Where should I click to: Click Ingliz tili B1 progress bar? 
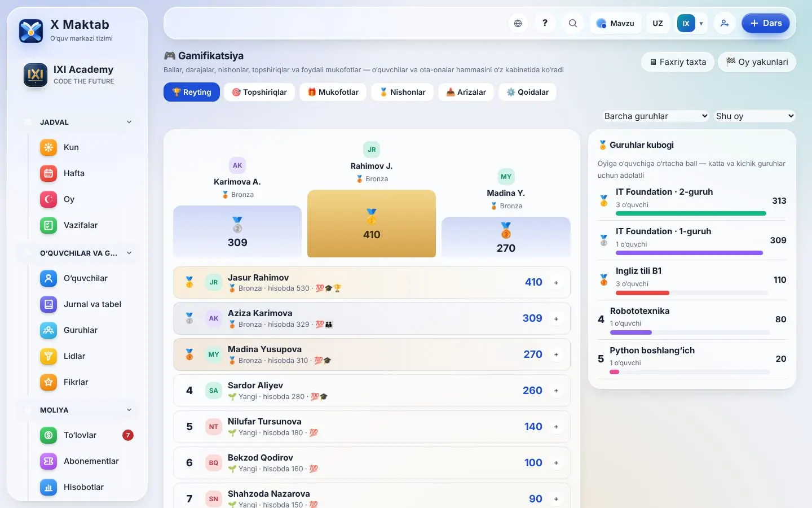point(692,293)
